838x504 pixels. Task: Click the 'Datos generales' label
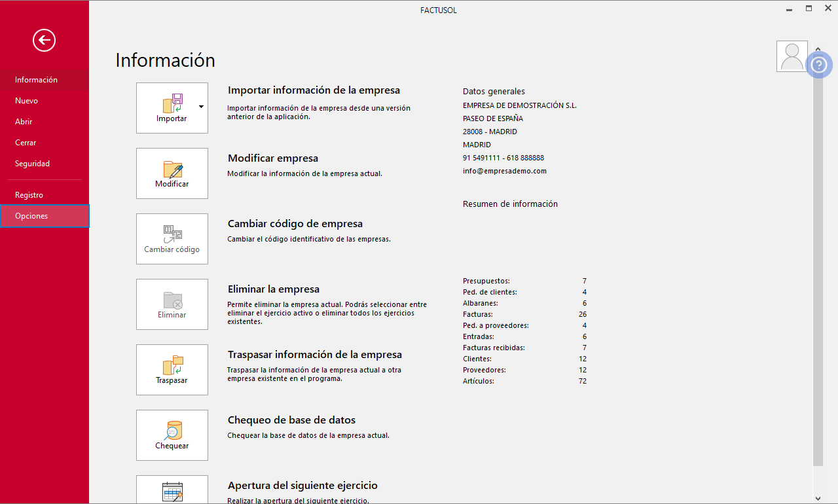494,92
